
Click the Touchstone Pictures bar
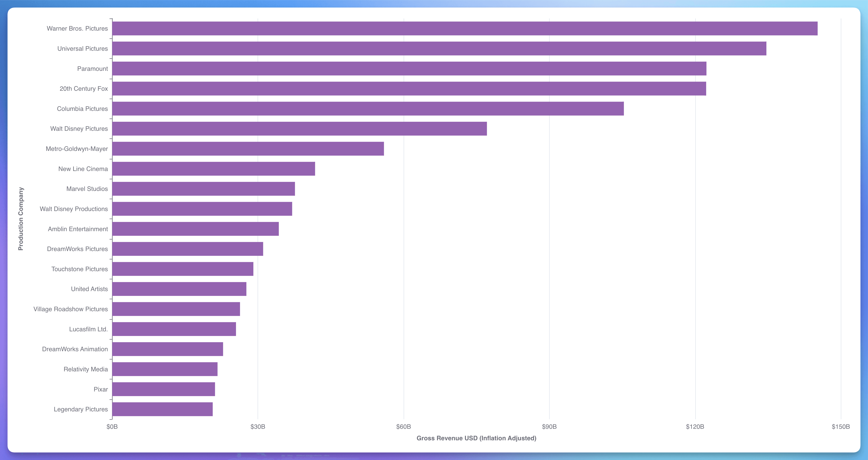[x=183, y=269]
